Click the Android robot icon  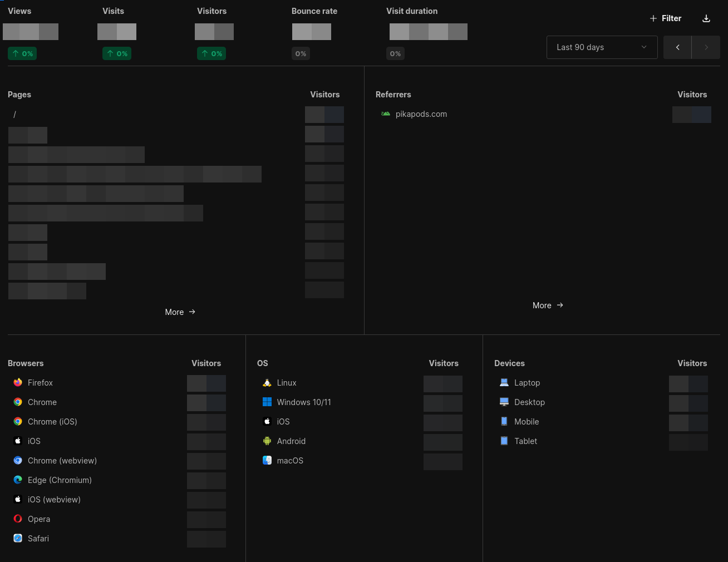tap(267, 441)
